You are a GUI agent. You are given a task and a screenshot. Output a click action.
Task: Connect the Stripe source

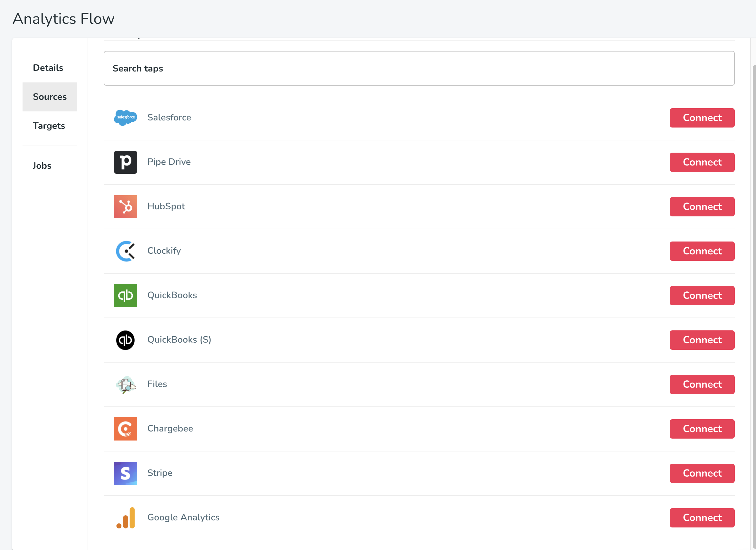[702, 473]
